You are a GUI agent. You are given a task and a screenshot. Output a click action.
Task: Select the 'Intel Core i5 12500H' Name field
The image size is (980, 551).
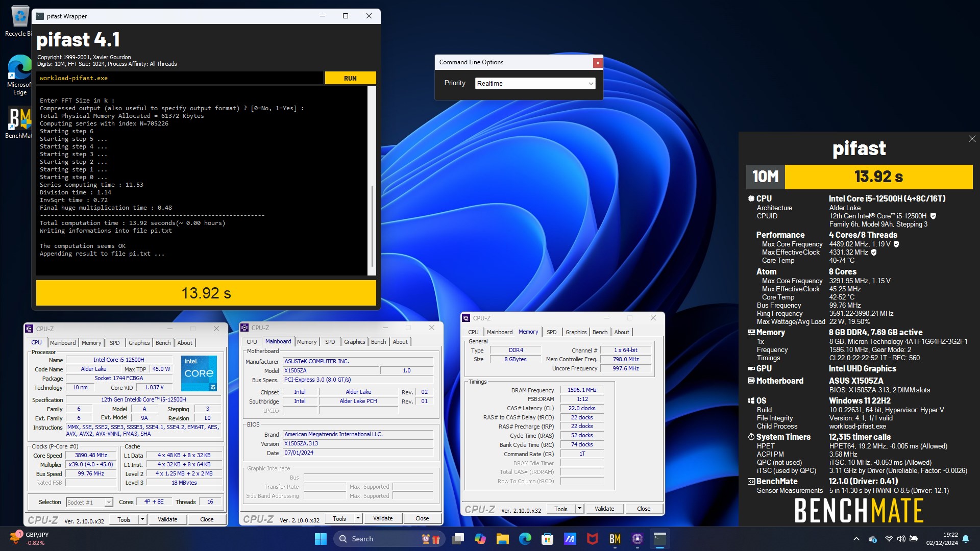(x=118, y=360)
